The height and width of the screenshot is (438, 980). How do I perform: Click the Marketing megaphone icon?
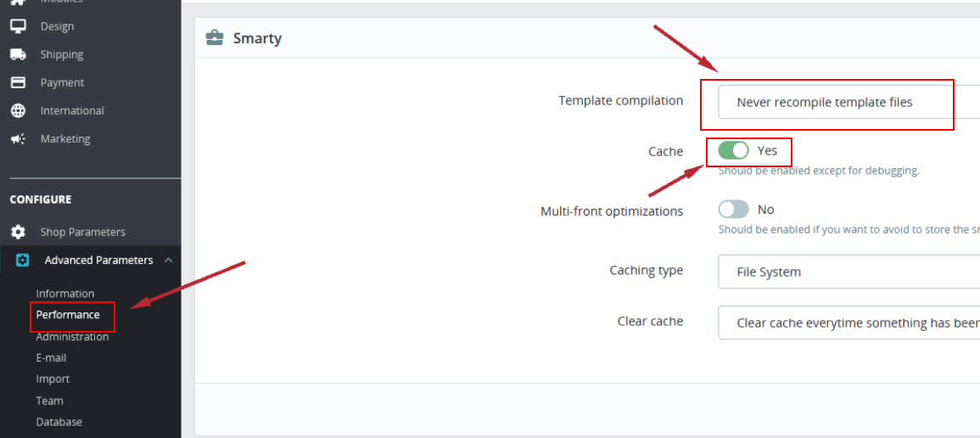(x=18, y=138)
